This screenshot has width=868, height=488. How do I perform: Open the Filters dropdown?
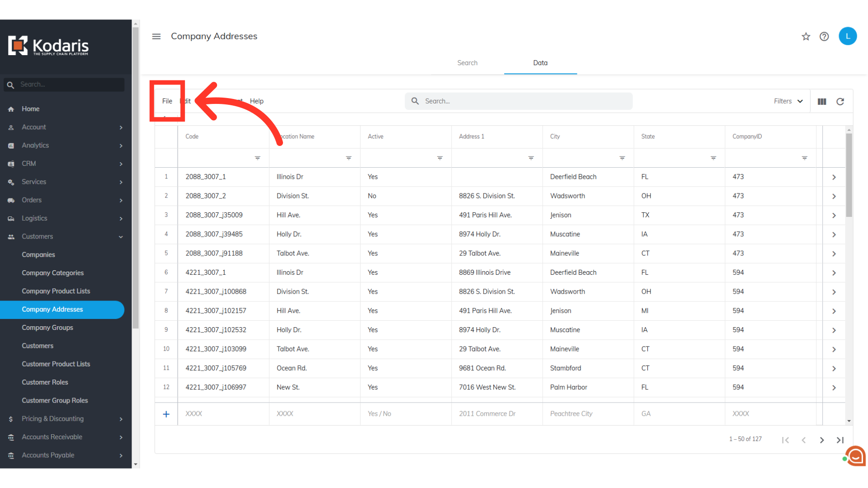point(788,101)
